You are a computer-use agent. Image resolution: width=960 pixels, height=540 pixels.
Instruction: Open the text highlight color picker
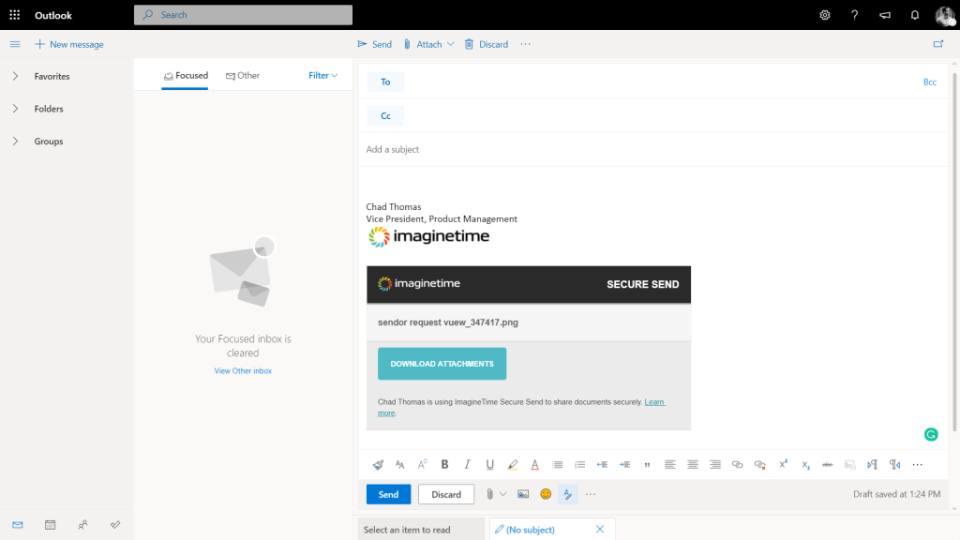click(512, 465)
